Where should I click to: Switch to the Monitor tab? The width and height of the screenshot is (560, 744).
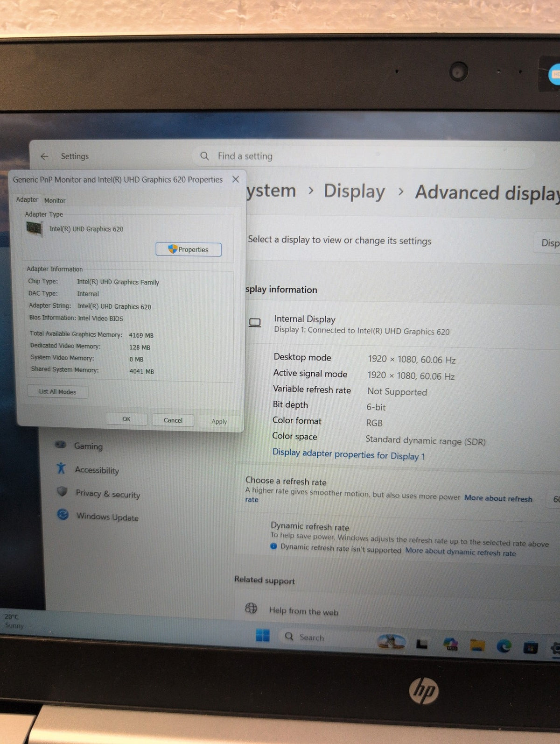[x=55, y=200]
